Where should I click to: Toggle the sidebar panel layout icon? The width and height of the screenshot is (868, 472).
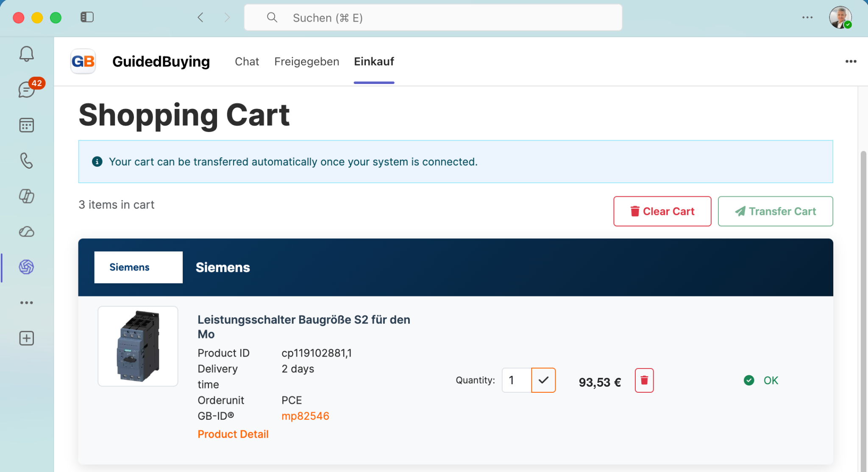(x=87, y=17)
